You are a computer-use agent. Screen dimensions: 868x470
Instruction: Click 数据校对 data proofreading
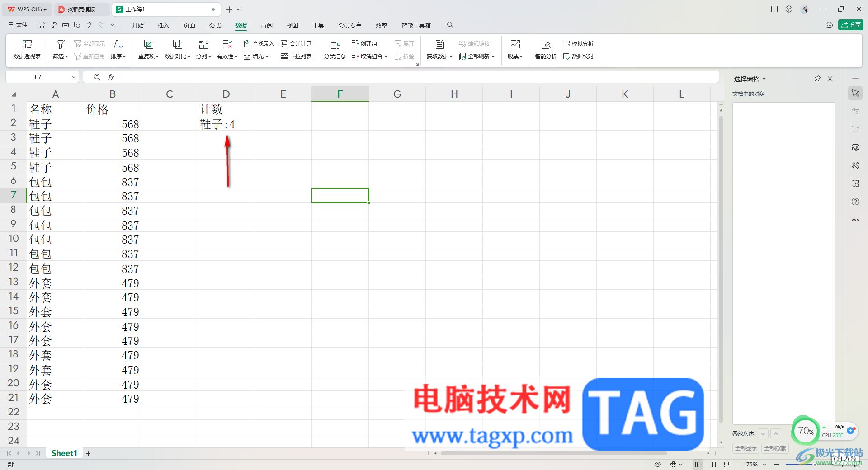click(578, 56)
